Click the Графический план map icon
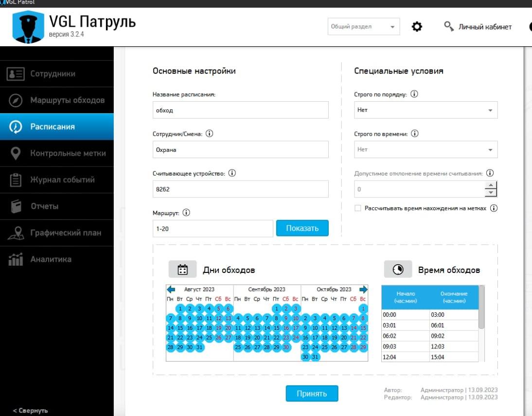 tap(16, 233)
